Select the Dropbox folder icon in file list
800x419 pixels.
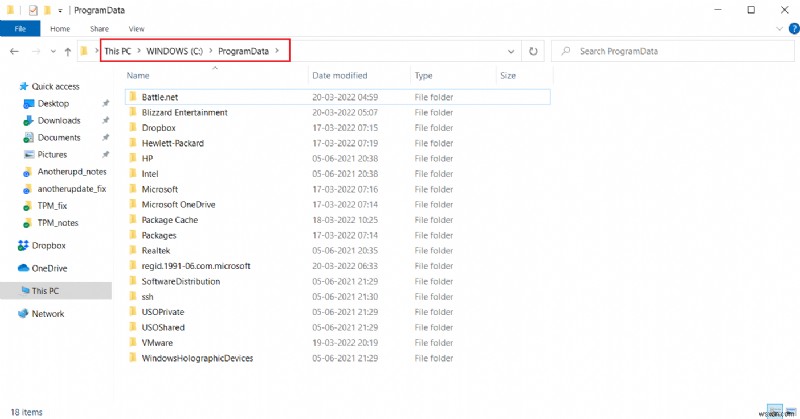coord(133,127)
